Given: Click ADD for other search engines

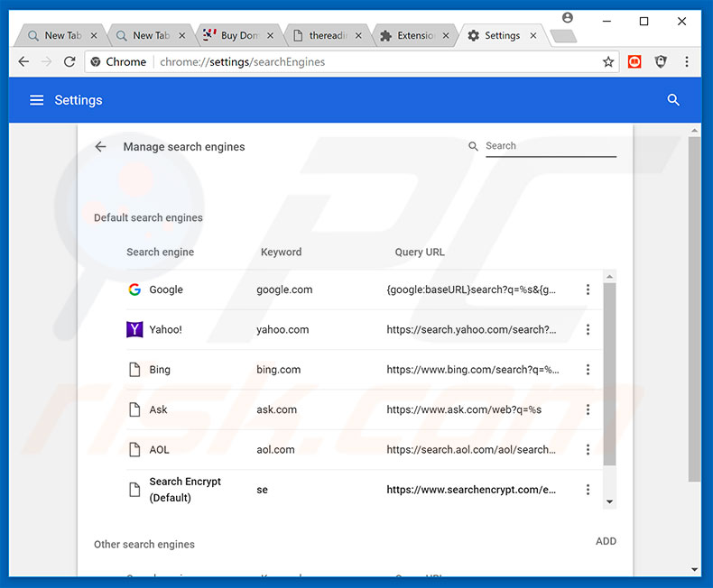Looking at the screenshot, I should pyautogui.click(x=606, y=541).
